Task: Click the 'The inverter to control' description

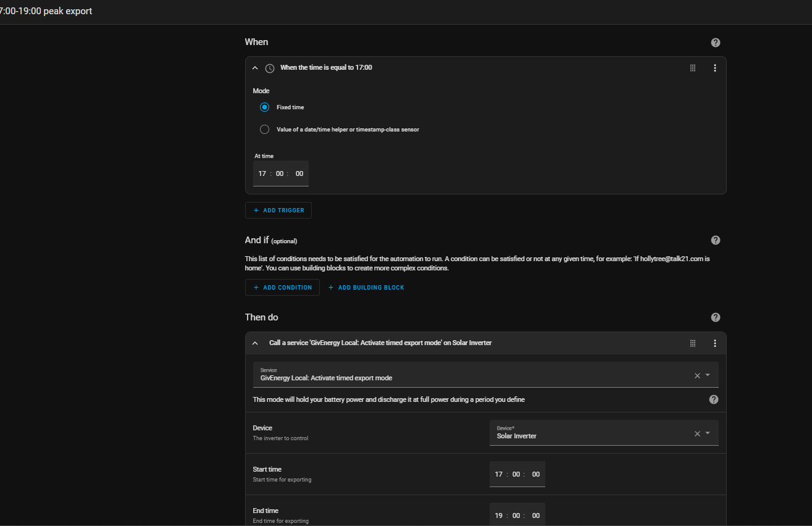Action: click(x=280, y=438)
